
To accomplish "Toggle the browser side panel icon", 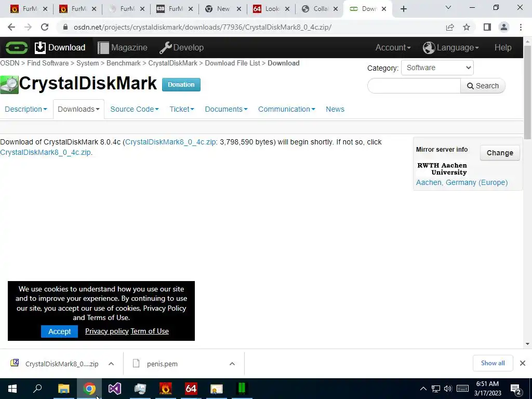I will click(x=487, y=27).
